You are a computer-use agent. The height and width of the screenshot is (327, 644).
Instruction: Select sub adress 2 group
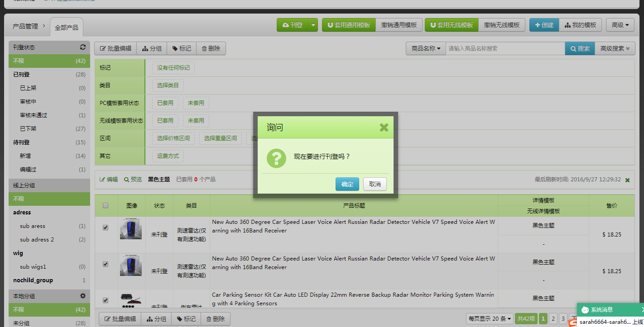[49, 240]
